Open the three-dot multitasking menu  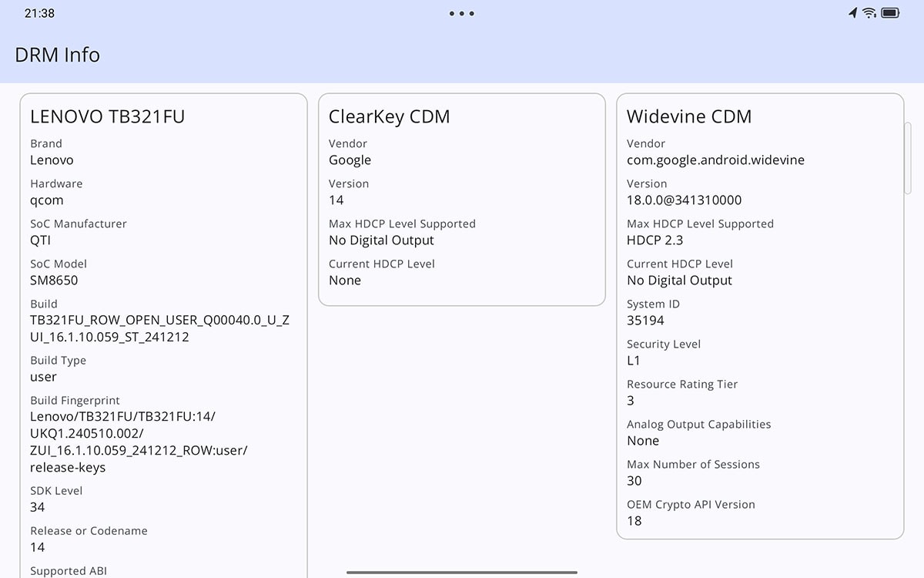[461, 13]
